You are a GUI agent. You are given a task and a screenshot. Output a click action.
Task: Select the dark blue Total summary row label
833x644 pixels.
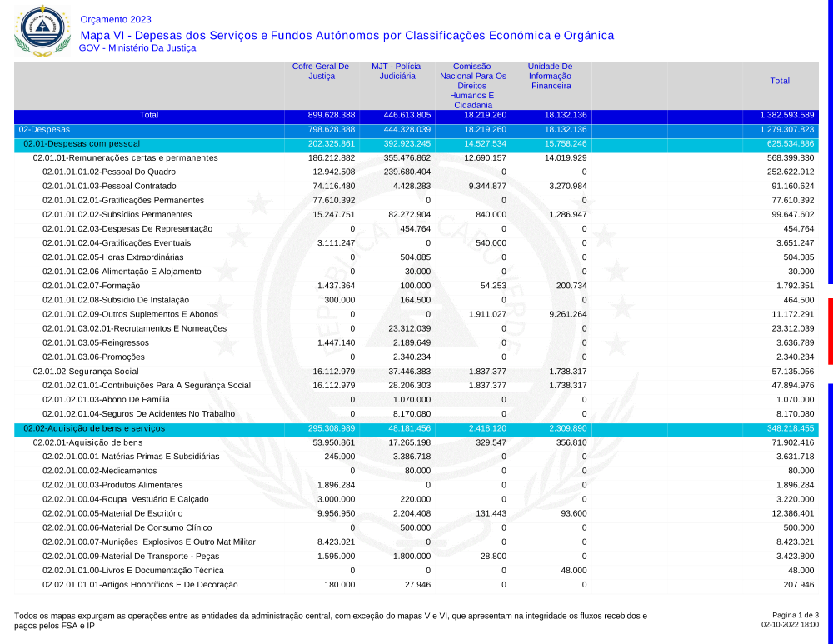click(149, 115)
